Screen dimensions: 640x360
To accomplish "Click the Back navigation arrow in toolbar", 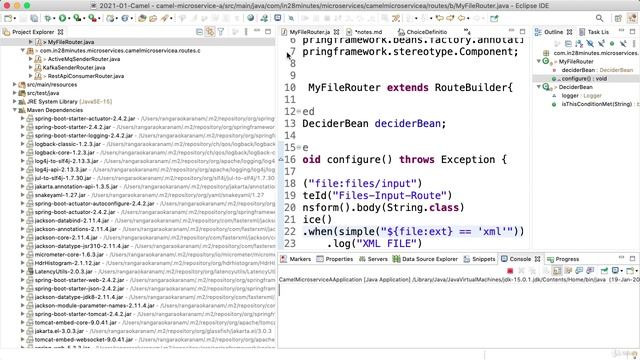I will tap(461, 18).
